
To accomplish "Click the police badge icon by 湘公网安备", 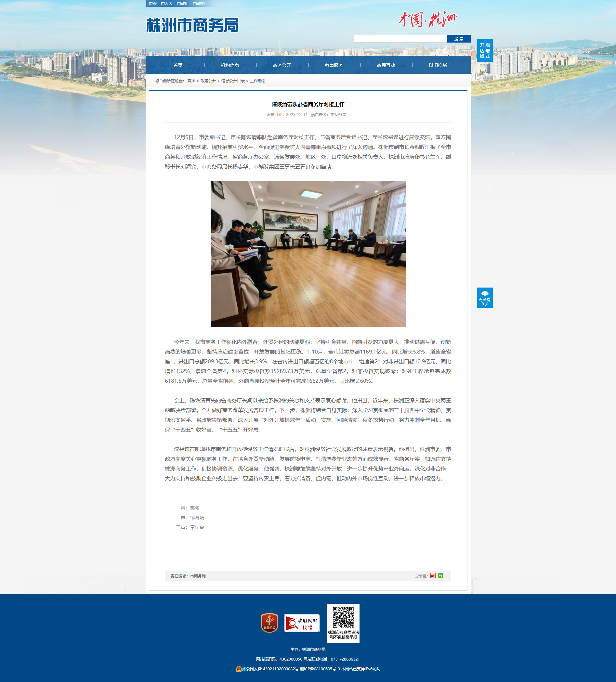I will pyautogui.click(x=239, y=669).
